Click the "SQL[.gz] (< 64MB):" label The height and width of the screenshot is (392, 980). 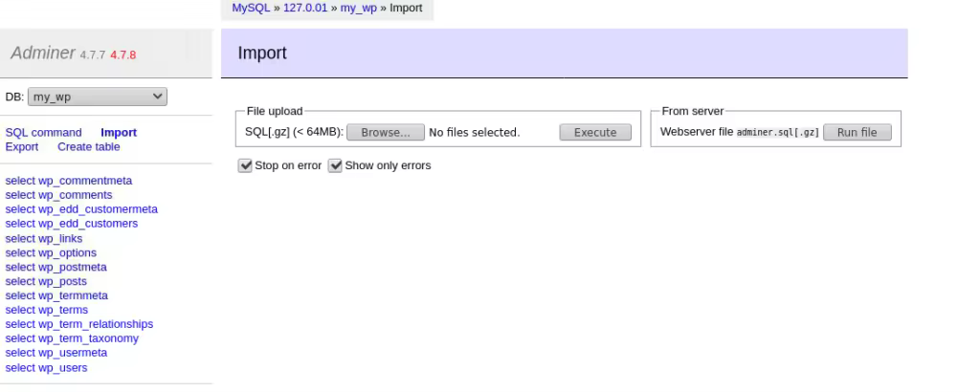295,132
